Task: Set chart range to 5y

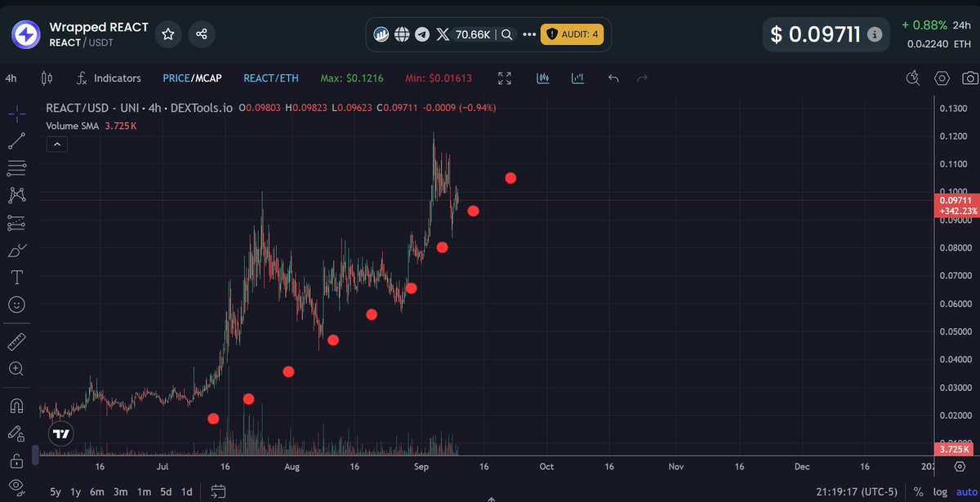Action: (x=56, y=492)
